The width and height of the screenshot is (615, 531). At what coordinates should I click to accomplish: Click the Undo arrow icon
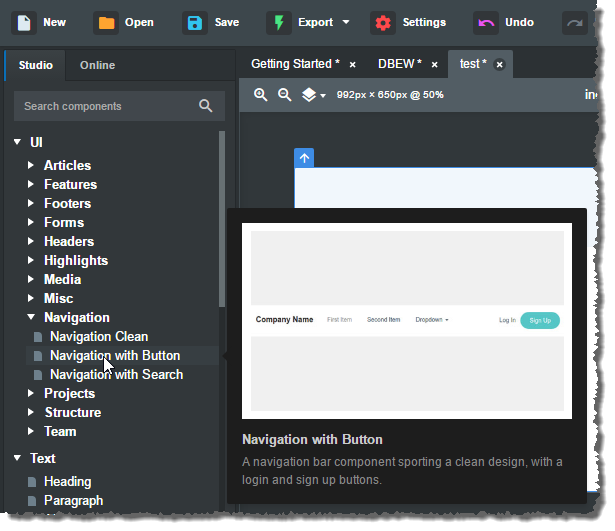pyautogui.click(x=485, y=22)
